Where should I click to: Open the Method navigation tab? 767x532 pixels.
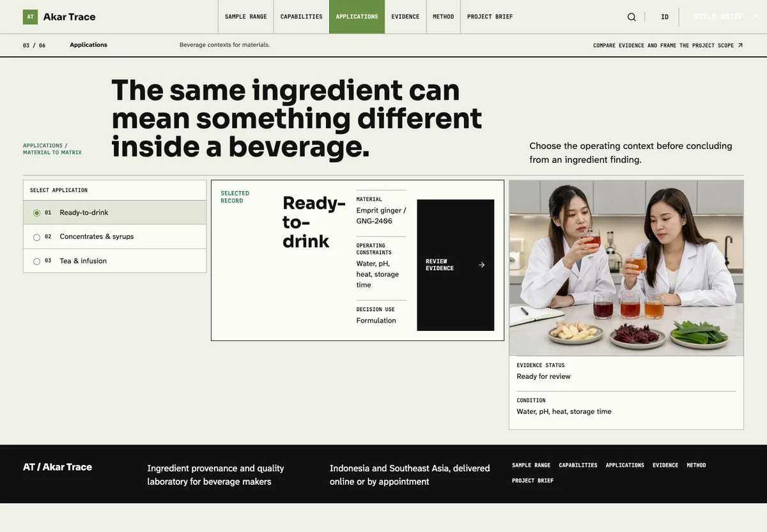pos(443,17)
